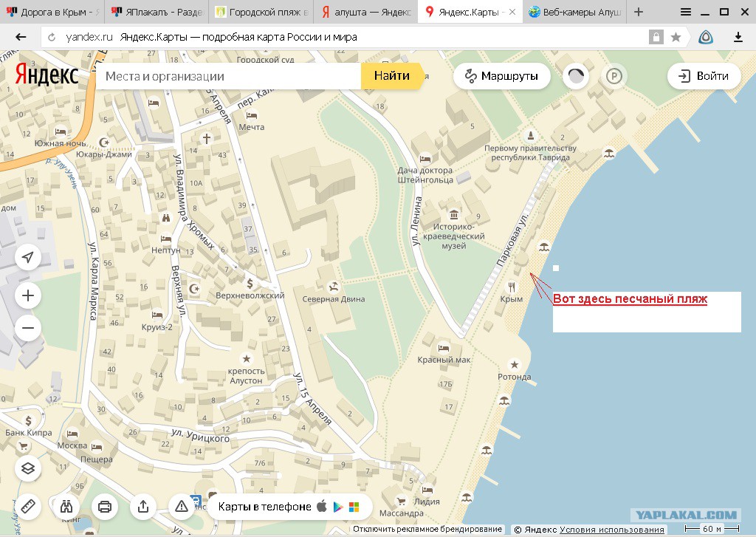The width and height of the screenshot is (756, 537).
Task: Open the browser hamburger menu
Action: (x=686, y=12)
